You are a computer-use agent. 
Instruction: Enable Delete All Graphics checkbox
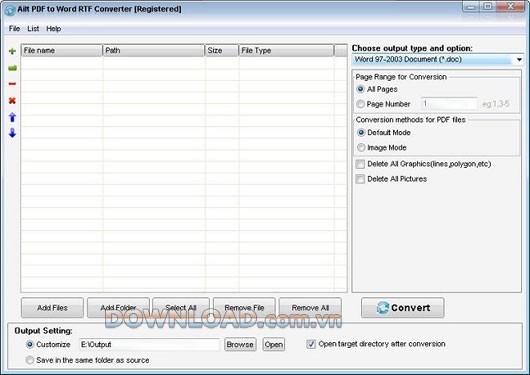[360, 164]
